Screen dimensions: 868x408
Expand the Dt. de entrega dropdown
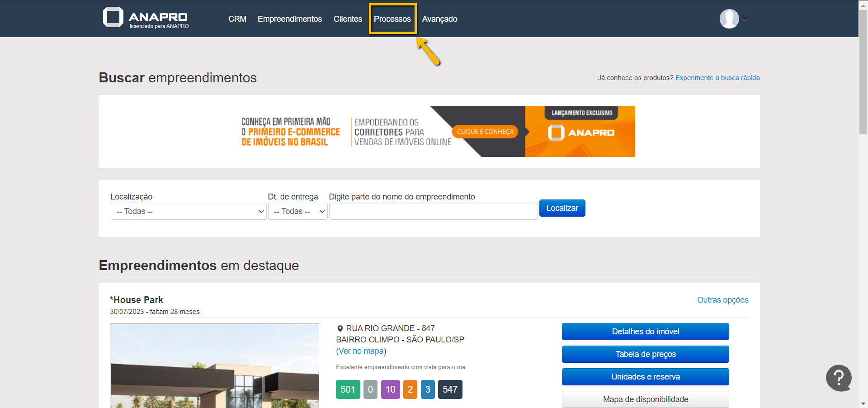(297, 211)
